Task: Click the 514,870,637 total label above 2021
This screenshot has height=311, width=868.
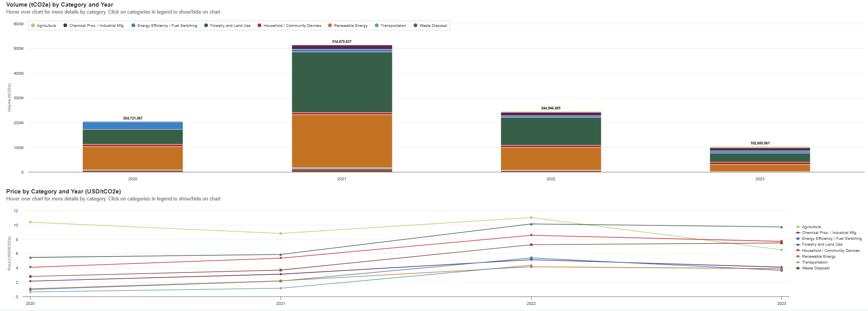Action: pyautogui.click(x=342, y=42)
